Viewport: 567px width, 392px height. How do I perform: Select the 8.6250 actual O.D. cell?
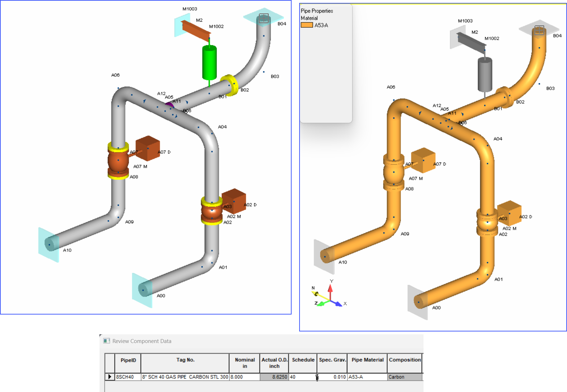coord(274,377)
